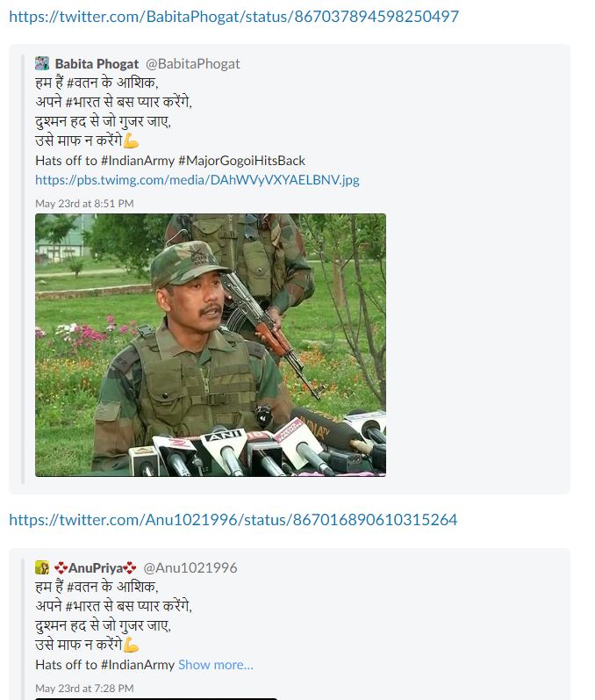Click the May 23rd 7:28 PM timestamp

[x=84, y=689]
